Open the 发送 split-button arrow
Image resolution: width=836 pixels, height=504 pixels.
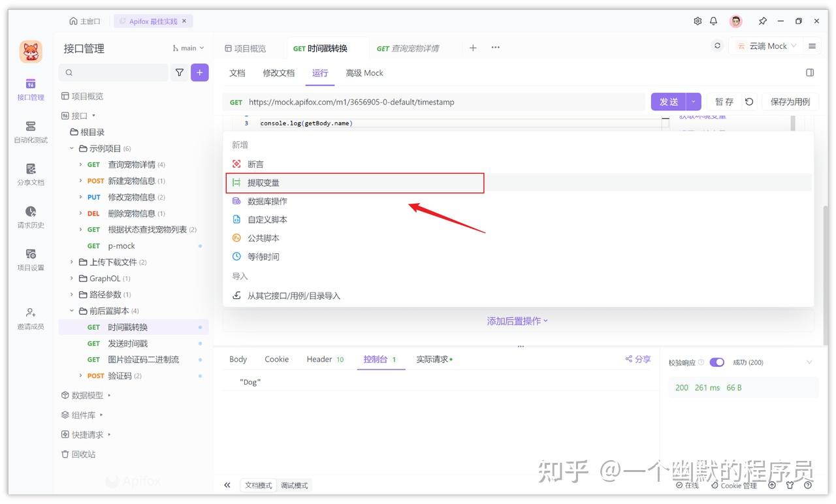[x=694, y=102]
